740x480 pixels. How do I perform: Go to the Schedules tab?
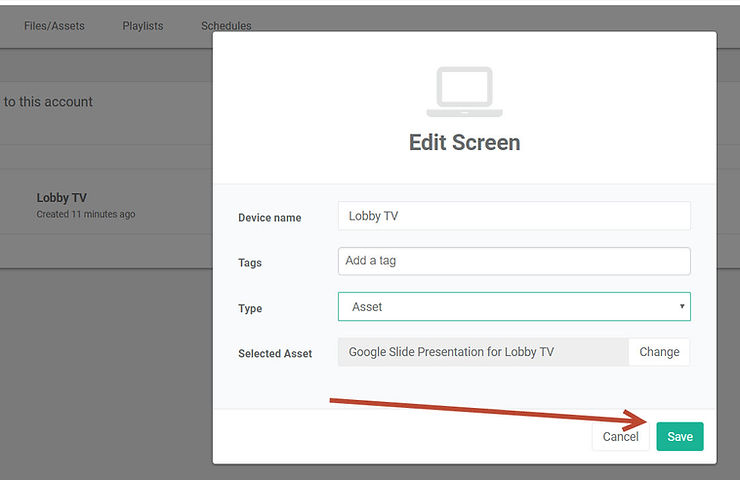tap(226, 26)
